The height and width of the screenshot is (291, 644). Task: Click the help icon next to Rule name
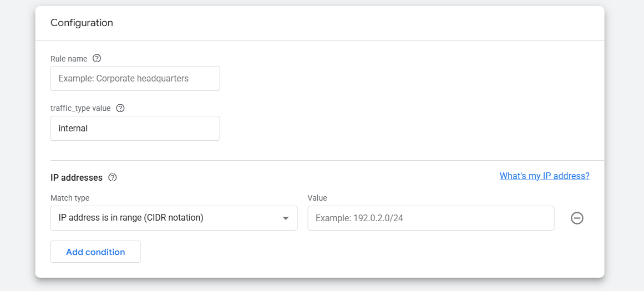coord(97,58)
